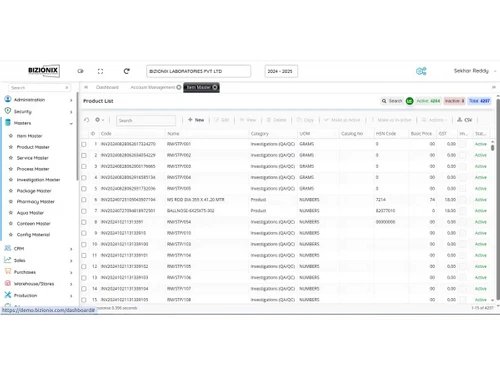Export the list using the CSV button
Screen dimensions: 500x375
pos(464,120)
